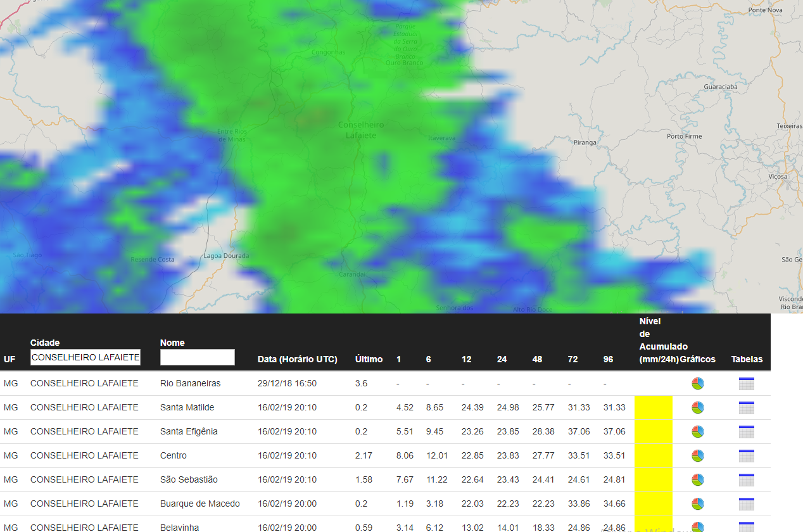
Task: Open the pie chart for Rio Bananeiras
Action: pos(697,384)
